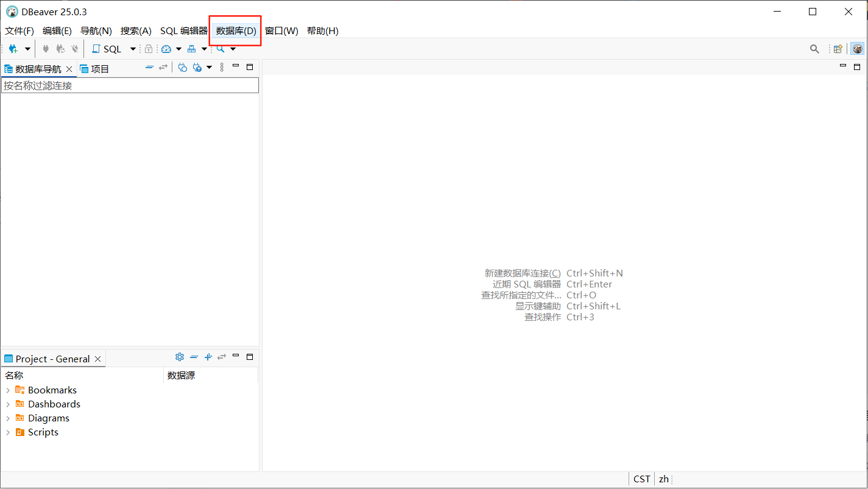This screenshot has height=489, width=868.
Task: Collapse all in Project panel
Action: 194,357
